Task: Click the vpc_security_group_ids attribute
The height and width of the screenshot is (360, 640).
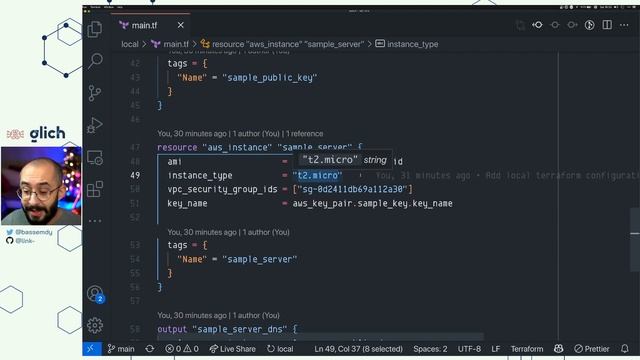Action: pos(222,189)
